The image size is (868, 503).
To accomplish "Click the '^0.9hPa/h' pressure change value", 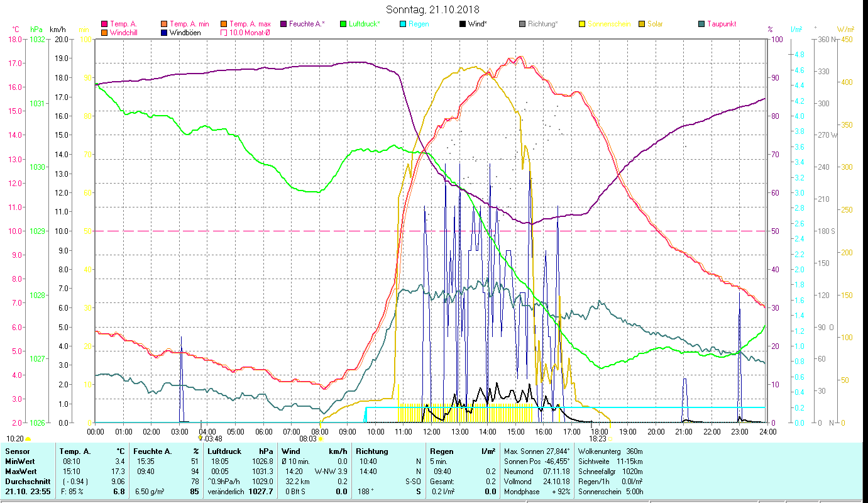I will click(224, 482).
